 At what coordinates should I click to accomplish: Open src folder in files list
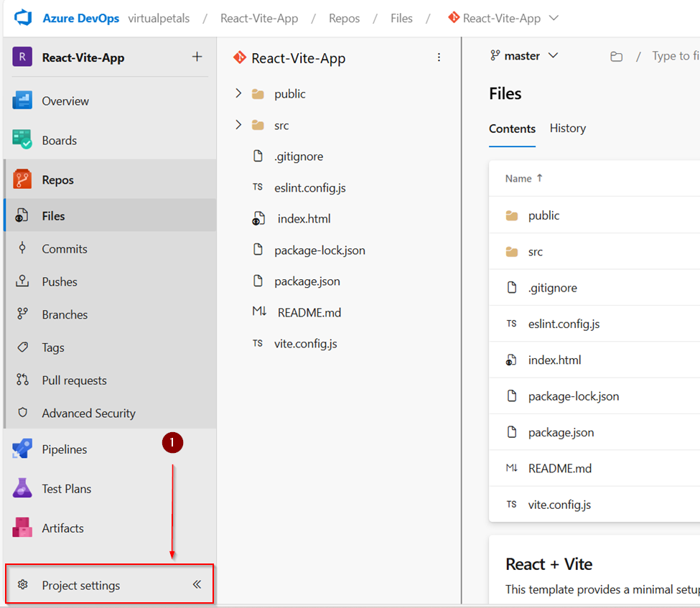pos(536,252)
